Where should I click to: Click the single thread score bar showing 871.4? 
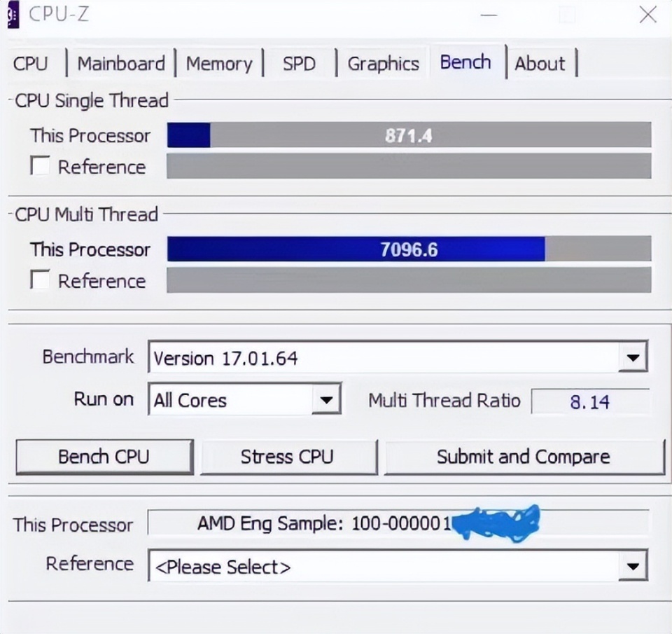409,135
